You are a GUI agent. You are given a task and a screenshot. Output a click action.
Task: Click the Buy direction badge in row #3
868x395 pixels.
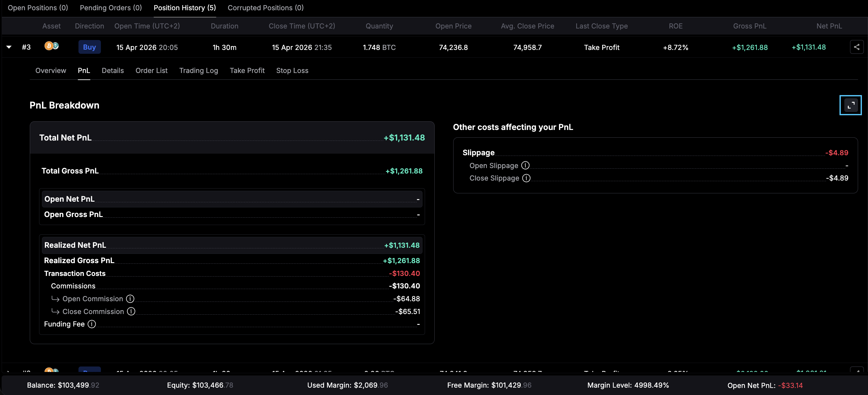coord(90,47)
